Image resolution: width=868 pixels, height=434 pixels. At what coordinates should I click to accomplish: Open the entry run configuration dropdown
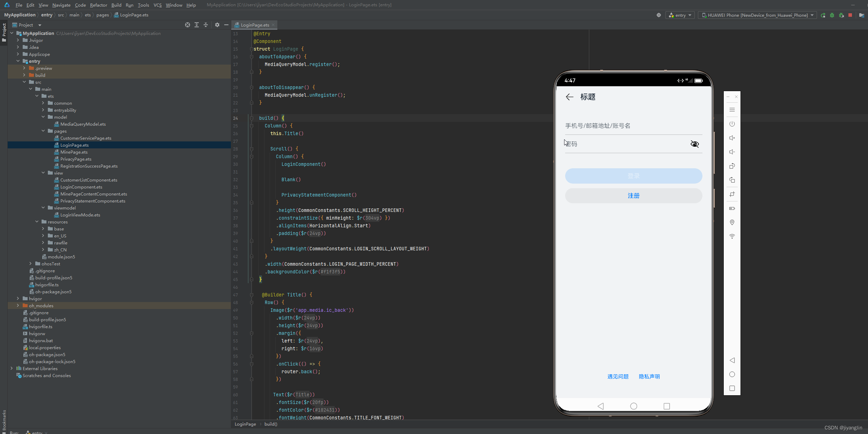pyautogui.click(x=680, y=15)
